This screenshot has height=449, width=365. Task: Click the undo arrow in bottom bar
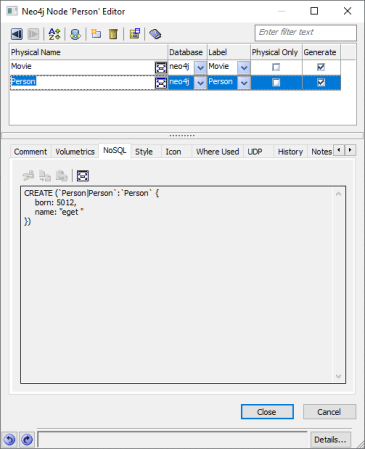pyautogui.click(x=9, y=440)
